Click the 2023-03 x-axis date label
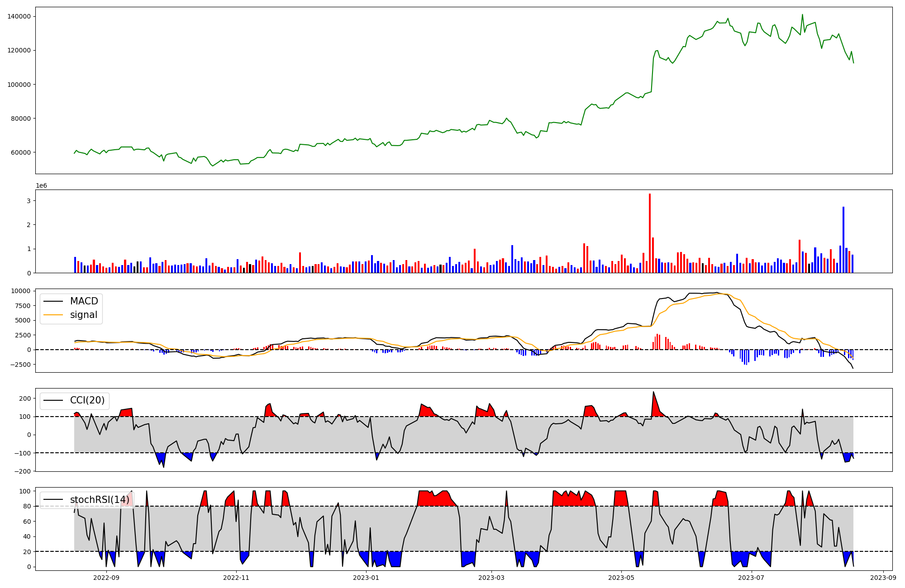The width and height of the screenshot is (905, 588). [x=491, y=577]
